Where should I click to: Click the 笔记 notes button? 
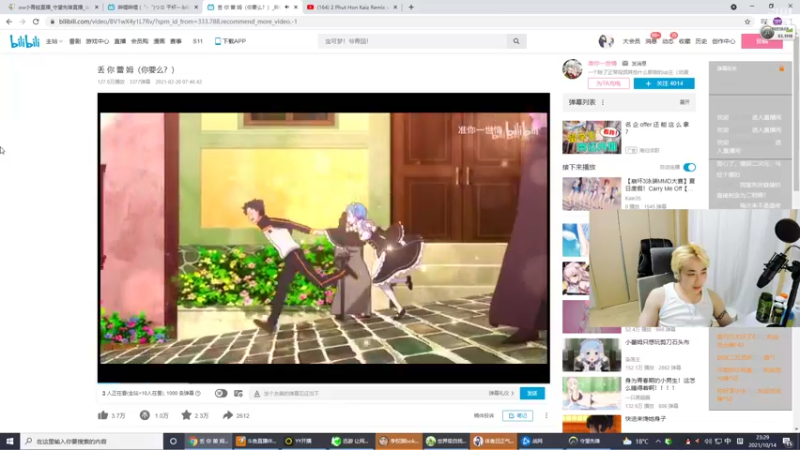(x=517, y=415)
